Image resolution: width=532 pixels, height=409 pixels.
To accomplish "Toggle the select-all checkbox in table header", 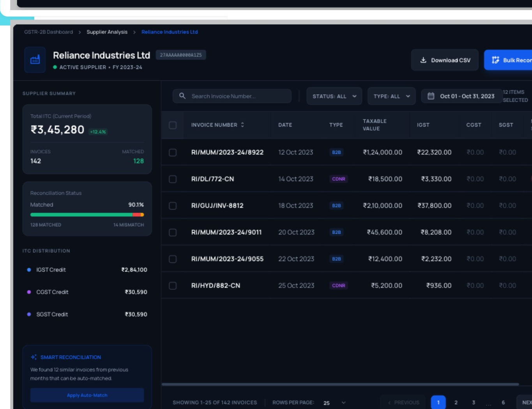I will (173, 125).
